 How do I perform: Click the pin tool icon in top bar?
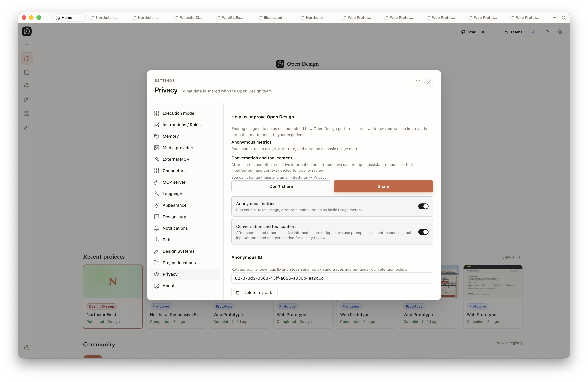click(547, 32)
